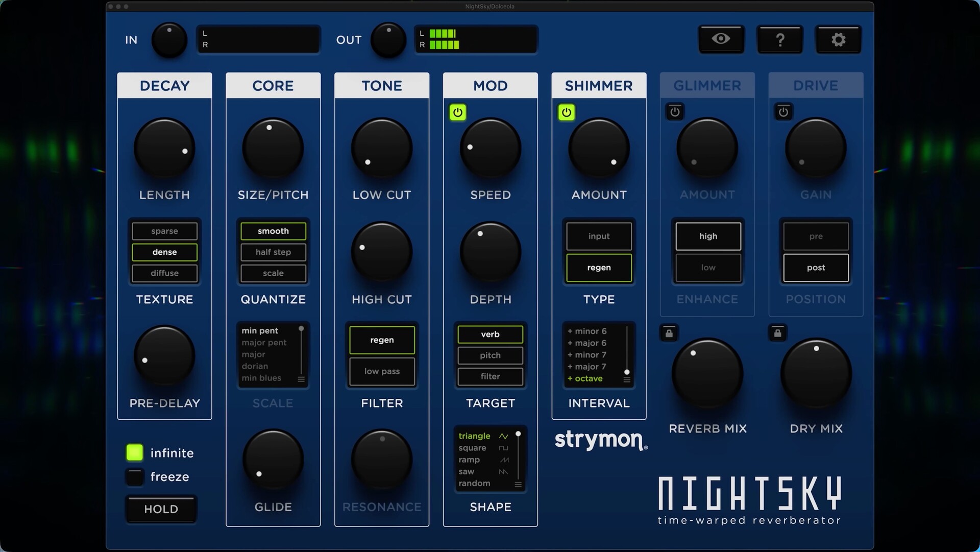Click the Dry Mix lock icon

click(x=777, y=333)
